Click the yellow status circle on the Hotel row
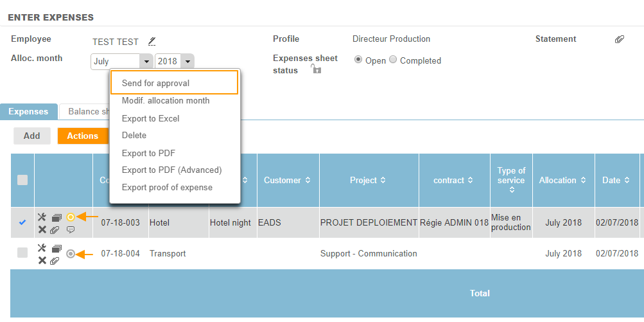644x322 pixels. pyautogui.click(x=71, y=217)
